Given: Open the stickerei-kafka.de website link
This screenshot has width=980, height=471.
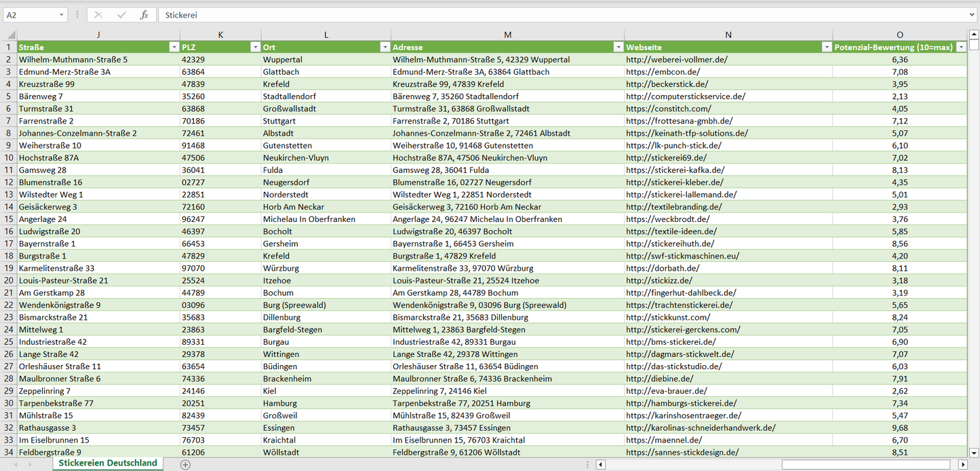Looking at the screenshot, I should (x=675, y=170).
